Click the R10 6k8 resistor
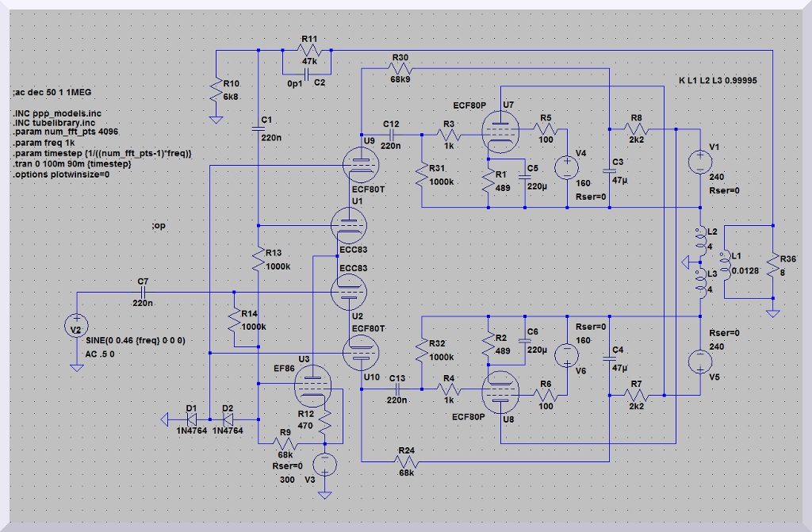This screenshot has height=532, width=812. click(x=215, y=90)
